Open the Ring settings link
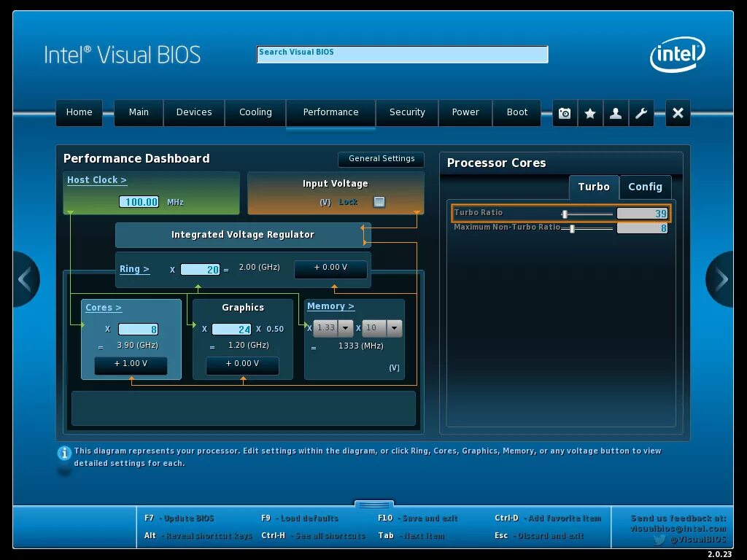747x560 pixels. (x=134, y=269)
